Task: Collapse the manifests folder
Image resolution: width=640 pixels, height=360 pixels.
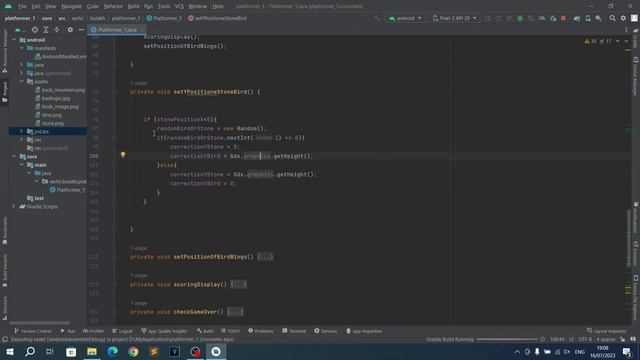Action: point(22,48)
